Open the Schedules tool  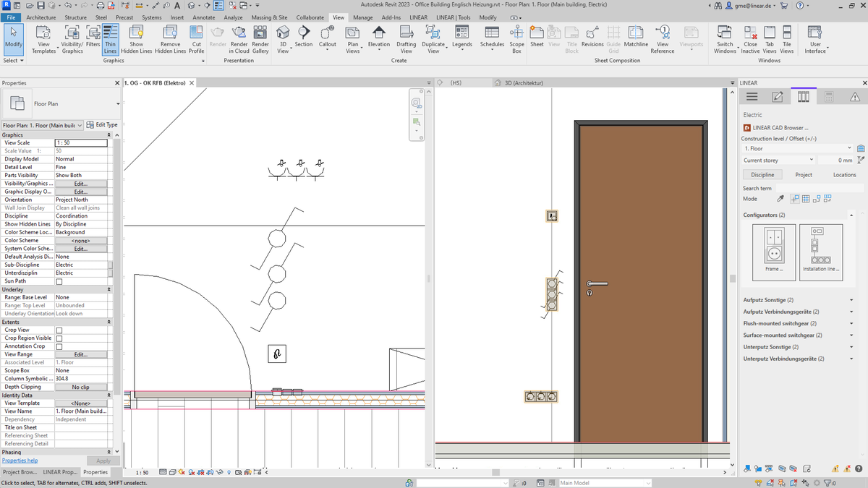point(492,36)
